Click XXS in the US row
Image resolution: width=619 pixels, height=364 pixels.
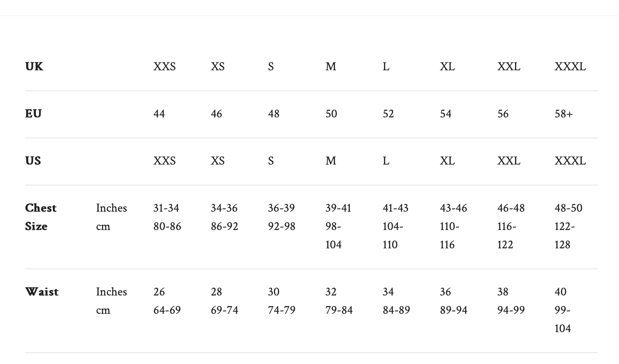[164, 161]
